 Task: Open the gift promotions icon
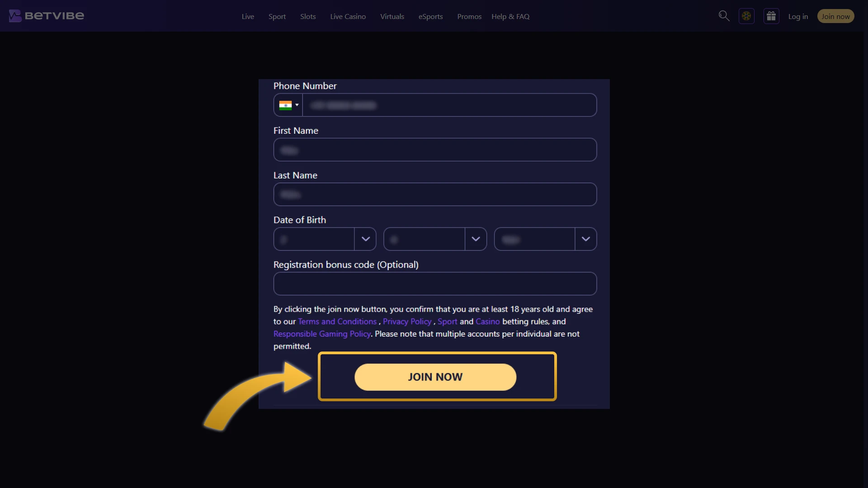click(771, 15)
